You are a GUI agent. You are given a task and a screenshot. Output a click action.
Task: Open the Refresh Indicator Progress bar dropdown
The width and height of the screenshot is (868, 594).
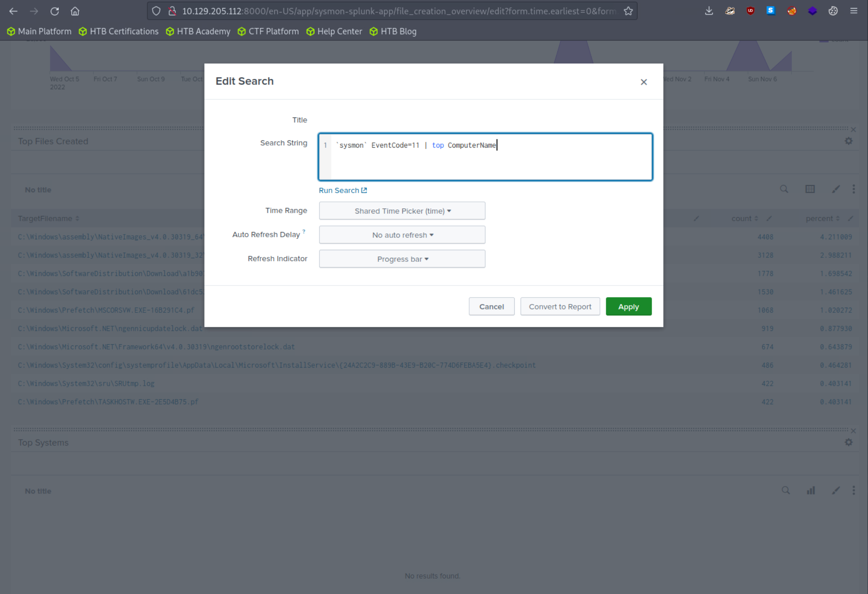[401, 259]
